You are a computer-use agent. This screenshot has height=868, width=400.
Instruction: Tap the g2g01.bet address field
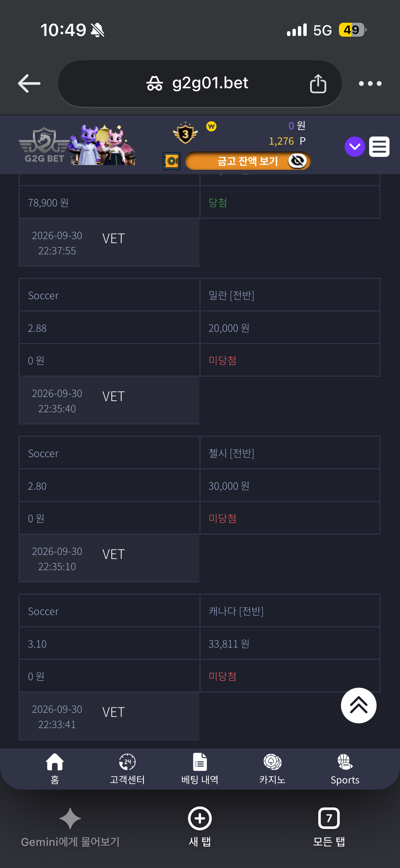click(200, 84)
